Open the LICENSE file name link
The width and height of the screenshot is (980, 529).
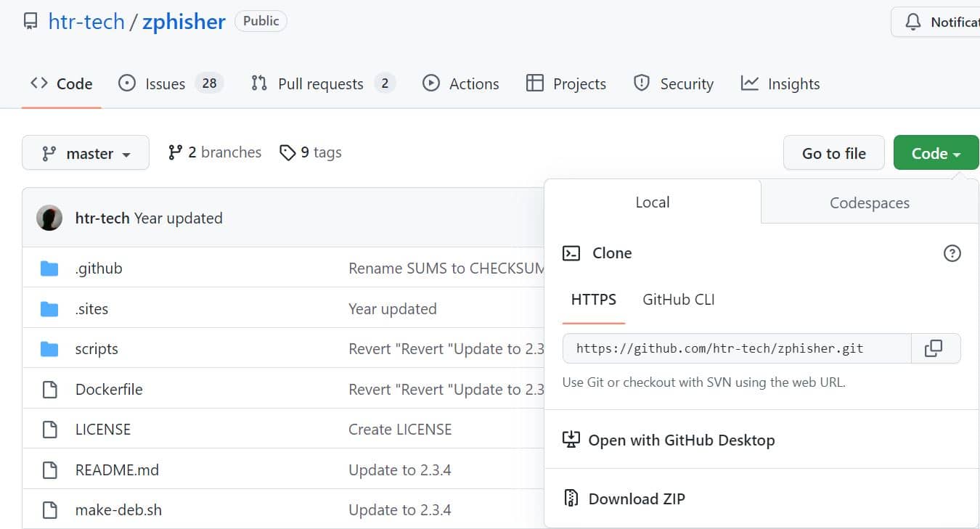[103, 430]
